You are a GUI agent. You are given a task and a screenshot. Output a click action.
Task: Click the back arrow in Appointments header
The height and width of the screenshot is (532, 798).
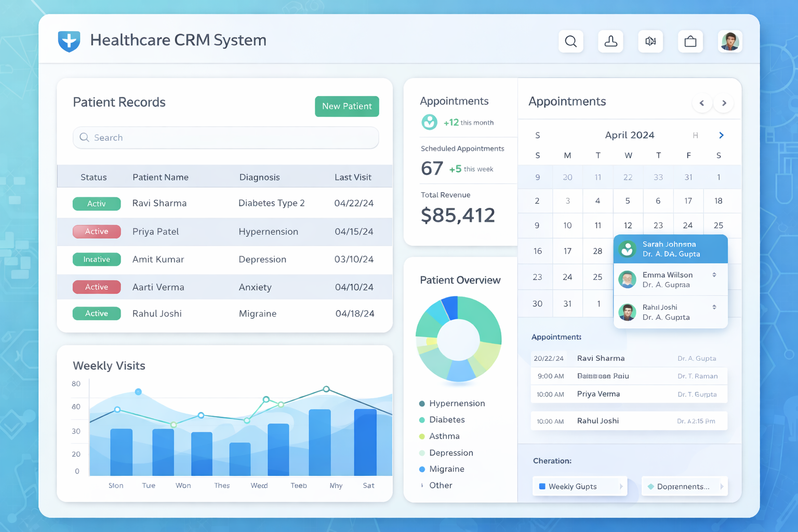[702, 103]
